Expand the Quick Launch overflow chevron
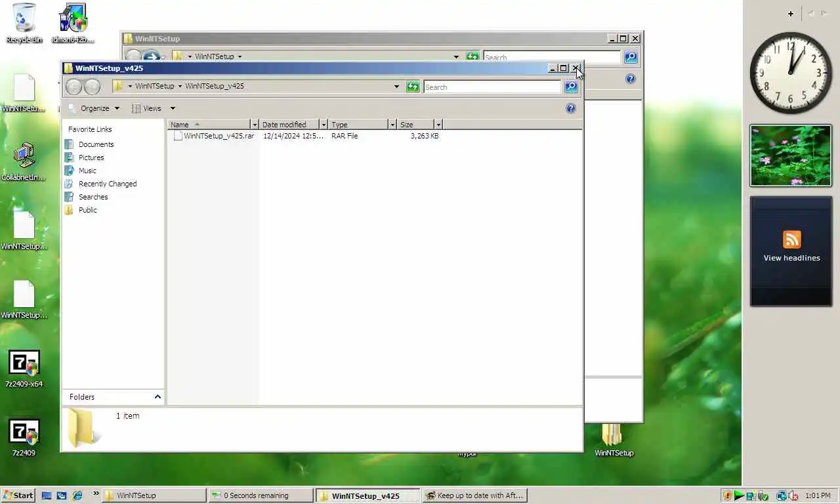This screenshot has height=504, width=840. [x=96, y=493]
